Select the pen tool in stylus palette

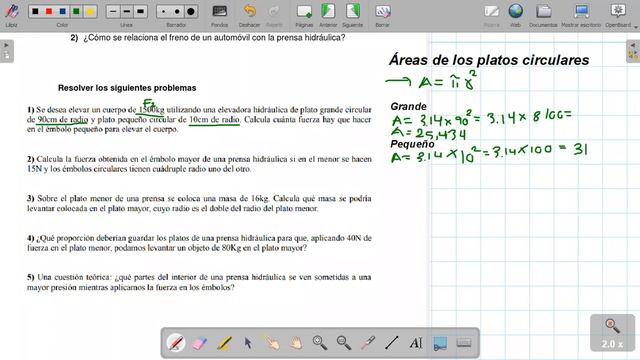pos(176,342)
